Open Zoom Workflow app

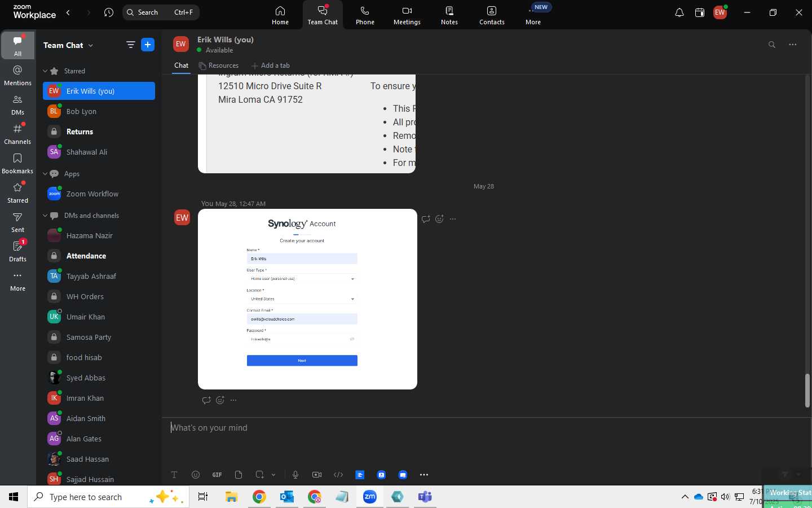click(99, 194)
